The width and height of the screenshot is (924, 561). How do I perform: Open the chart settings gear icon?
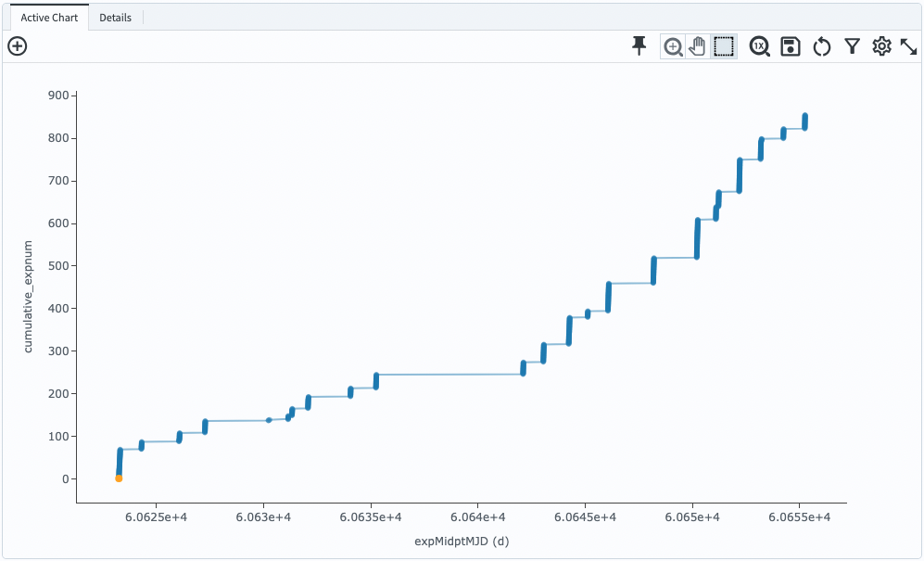pyautogui.click(x=881, y=45)
